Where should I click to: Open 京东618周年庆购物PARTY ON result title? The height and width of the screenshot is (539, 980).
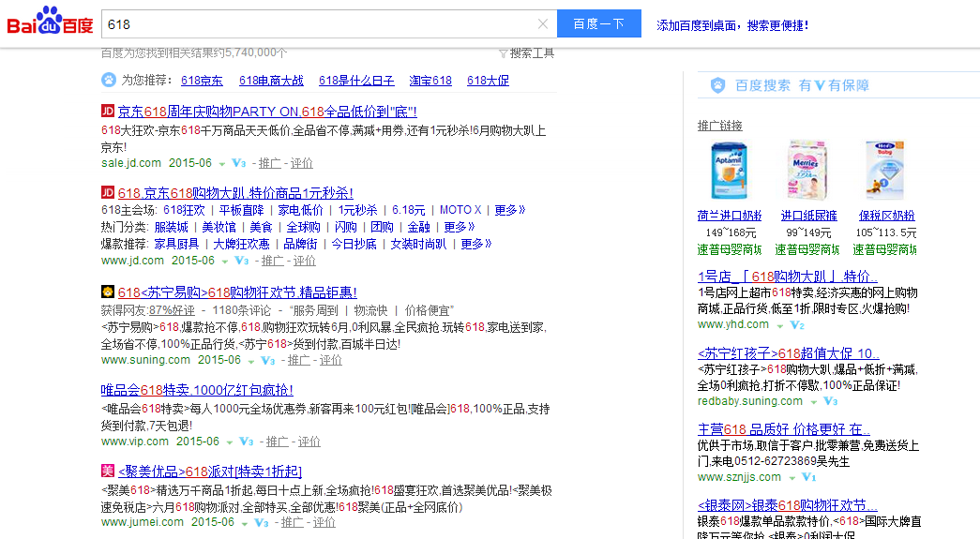(x=267, y=112)
